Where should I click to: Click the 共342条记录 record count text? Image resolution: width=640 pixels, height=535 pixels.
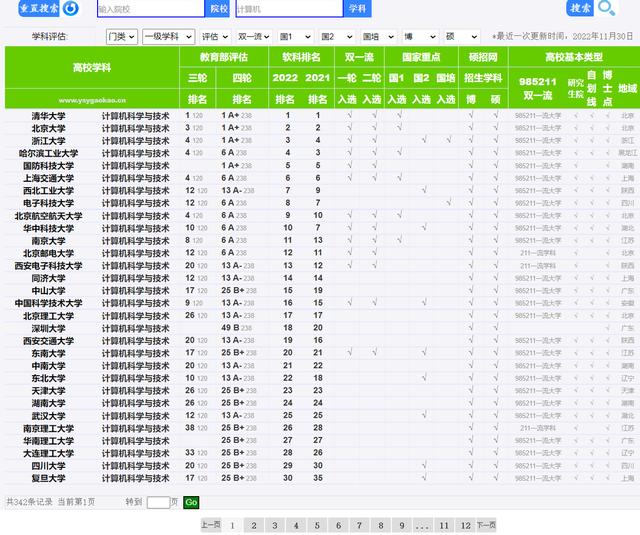point(29,502)
